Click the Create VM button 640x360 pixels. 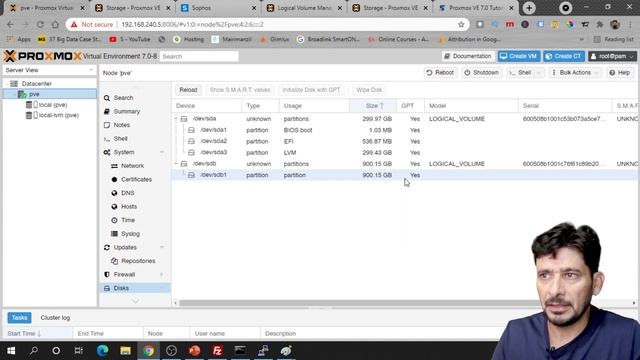pyautogui.click(x=518, y=56)
